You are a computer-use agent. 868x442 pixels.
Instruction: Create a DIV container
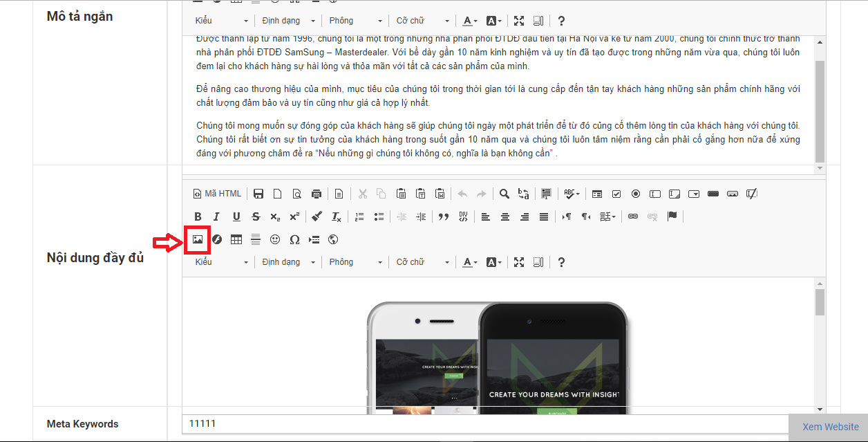coord(463,217)
